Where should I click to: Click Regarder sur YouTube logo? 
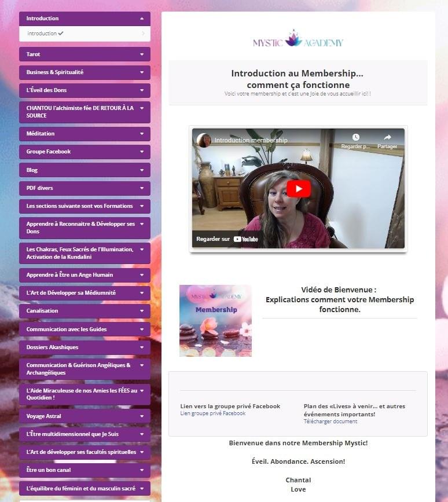pos(246,239)
